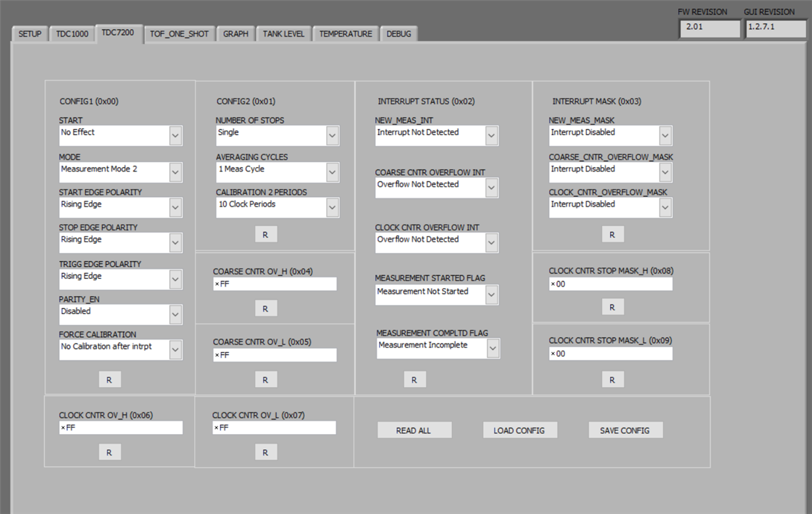
Task: Click the CONFIG1 (0x00) heading
Action: (89, 102)
